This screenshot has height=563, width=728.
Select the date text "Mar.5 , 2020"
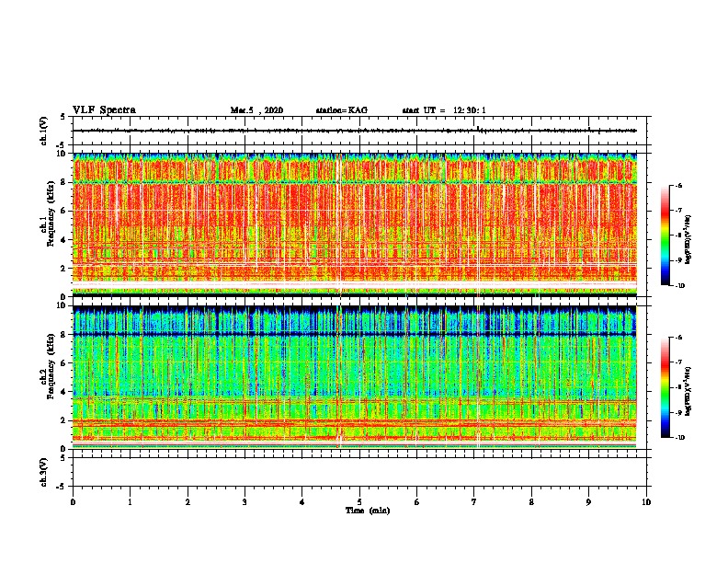[x=256, y=110]
